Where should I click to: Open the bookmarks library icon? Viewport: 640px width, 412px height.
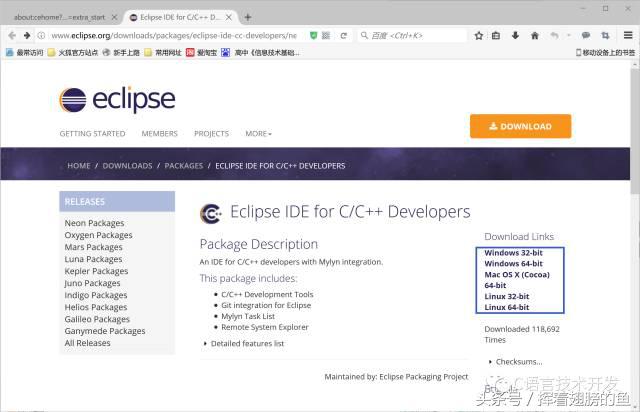pyautogui.click(x=496, y=36)
